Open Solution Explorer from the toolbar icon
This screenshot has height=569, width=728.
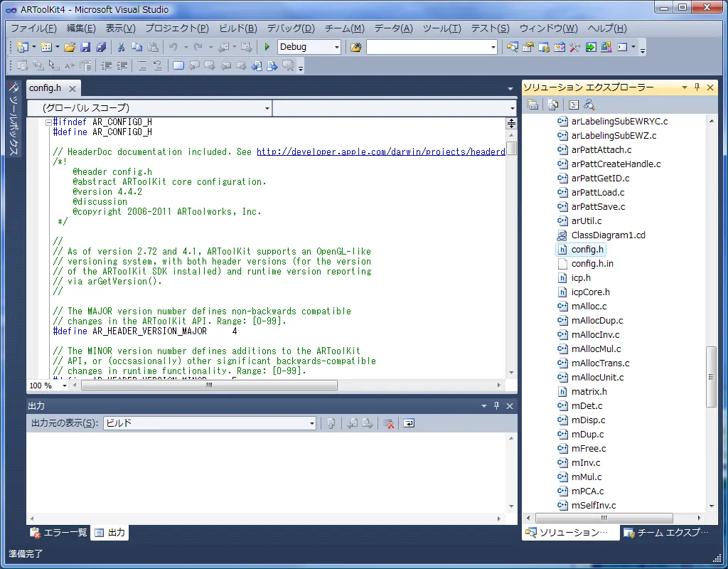click(512, 47)
